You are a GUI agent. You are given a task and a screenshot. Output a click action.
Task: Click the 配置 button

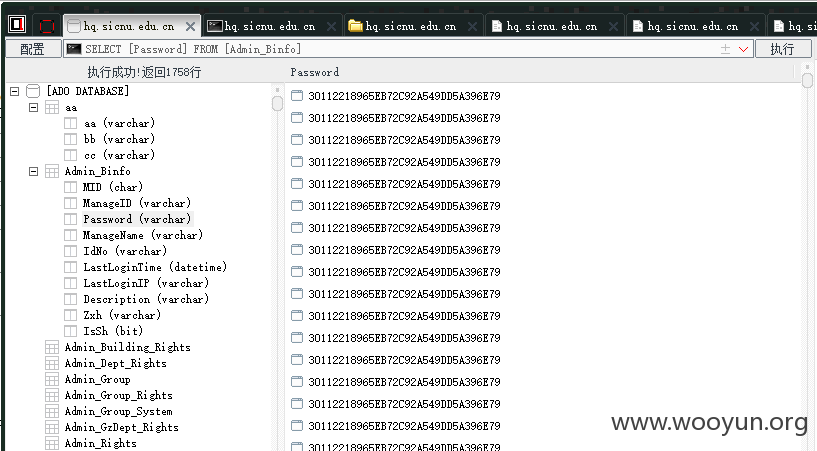point(33,49)
